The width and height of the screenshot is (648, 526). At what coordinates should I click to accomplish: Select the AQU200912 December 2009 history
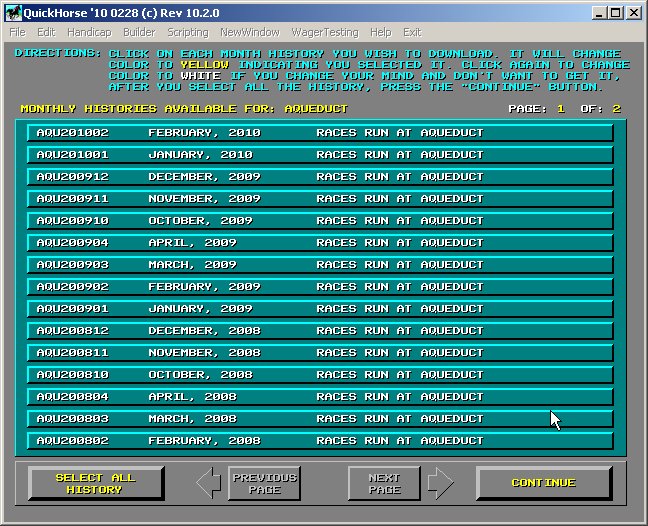coord(320,177)
